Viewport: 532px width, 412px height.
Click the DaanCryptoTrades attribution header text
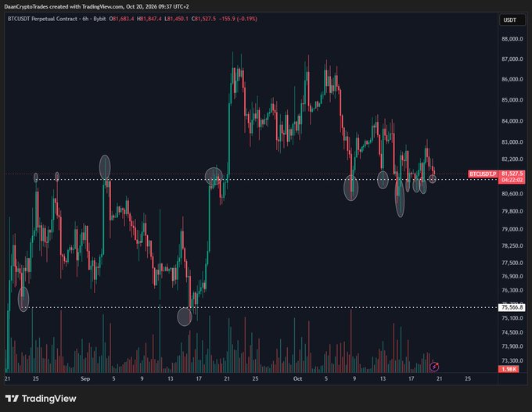tap(97, 6)
